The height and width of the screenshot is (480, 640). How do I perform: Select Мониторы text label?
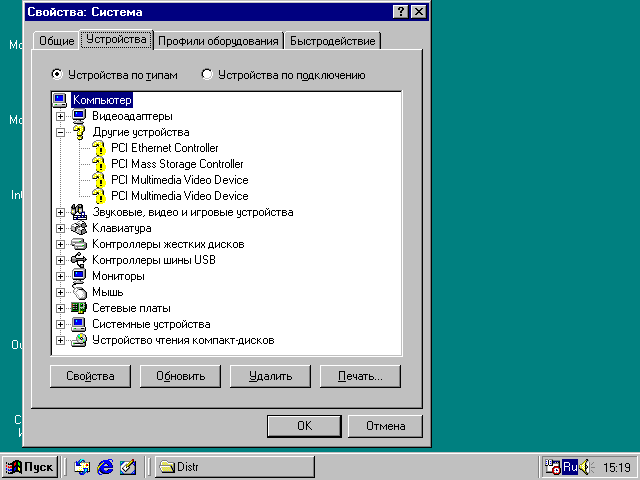click(x=118, y=276)
